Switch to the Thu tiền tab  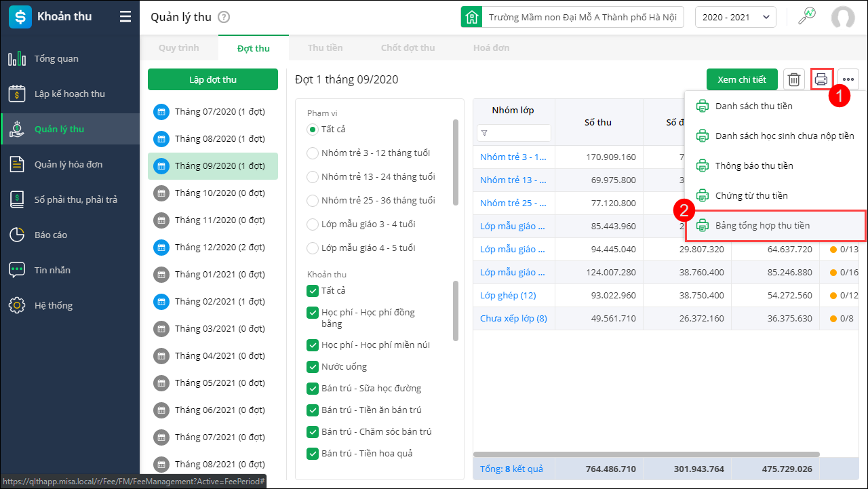click(325, 48)
